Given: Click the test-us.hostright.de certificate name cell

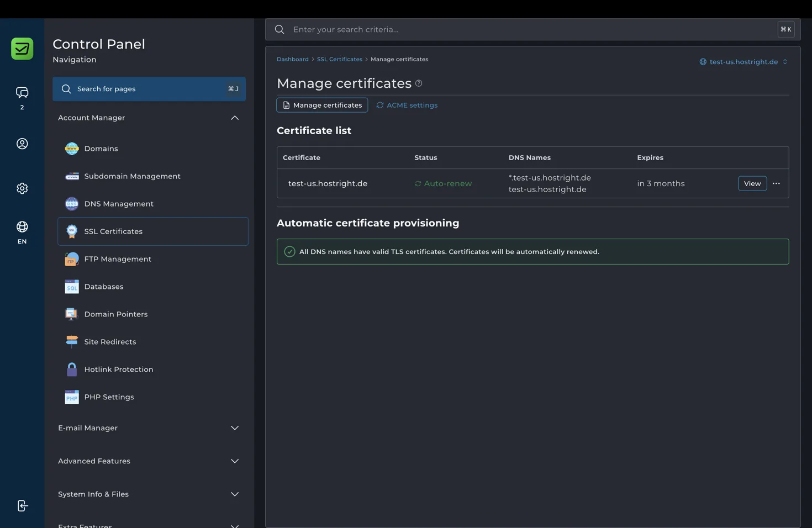Looking at the screenshot, I should pos(328,183).
